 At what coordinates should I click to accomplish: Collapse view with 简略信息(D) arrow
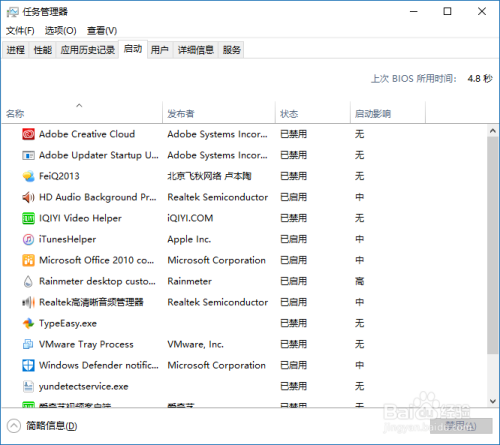[x=14, y=426]
